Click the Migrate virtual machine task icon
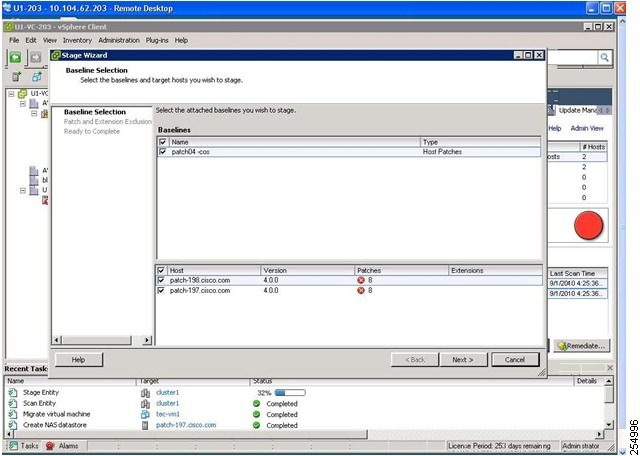 [13, 414]
